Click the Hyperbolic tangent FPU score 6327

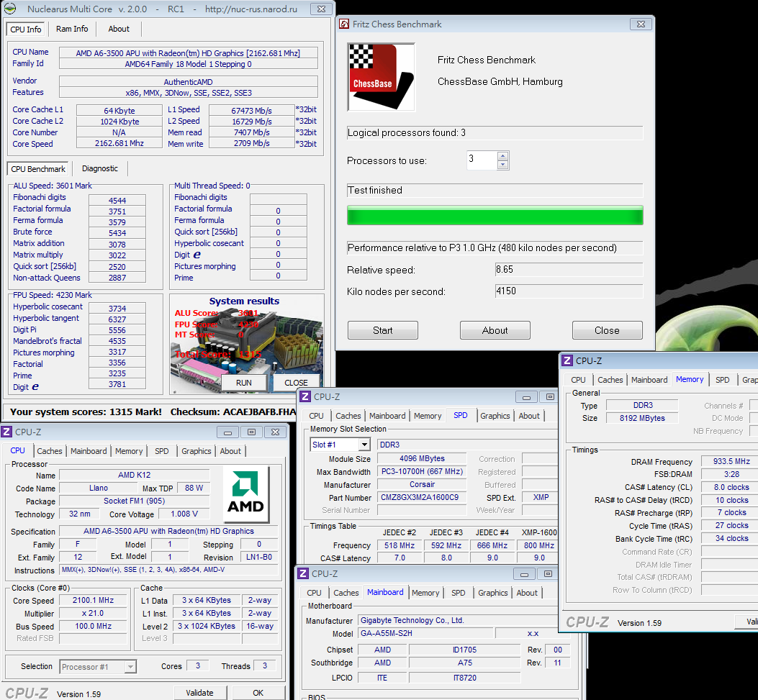click(x=117, y=319)
